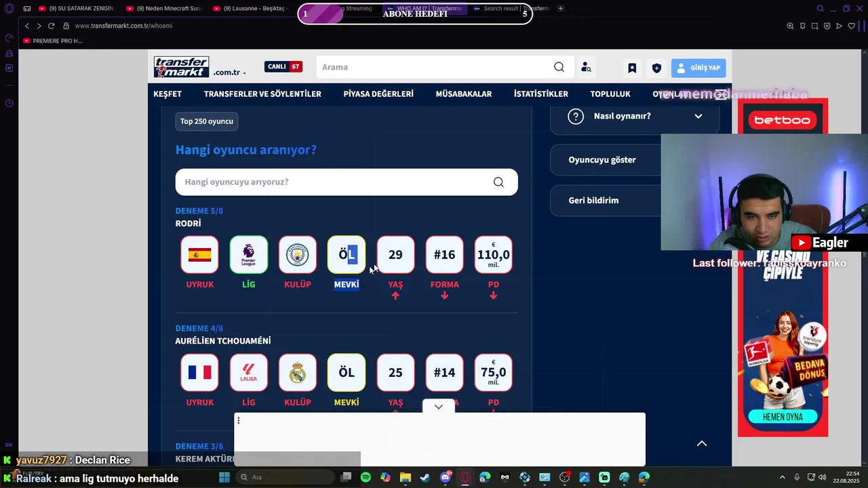The image size is (868, 488).
Task: Open the .com.tr country domain dropdown
Action: click(x=229, y=73)
